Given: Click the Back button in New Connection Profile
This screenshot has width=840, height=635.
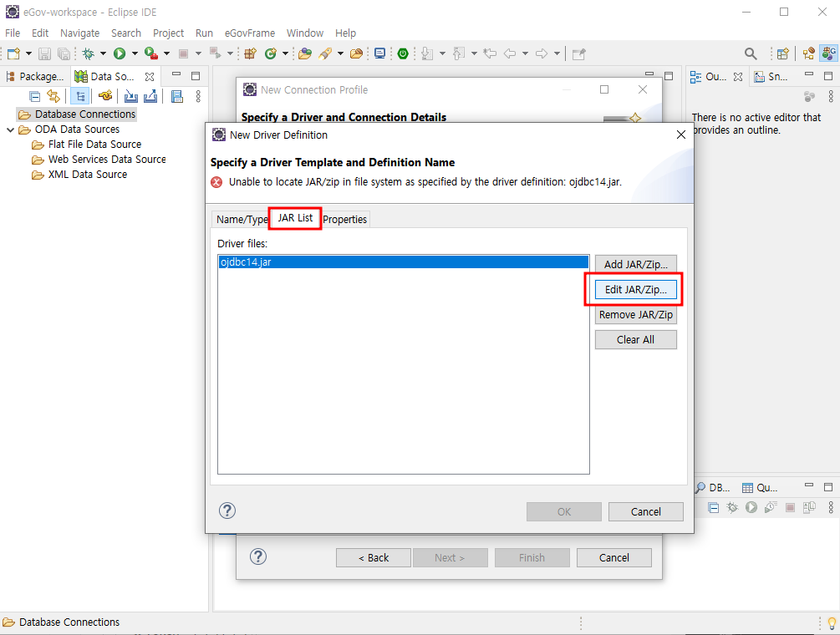Looking at the screenshot, I should click(374, 558).
